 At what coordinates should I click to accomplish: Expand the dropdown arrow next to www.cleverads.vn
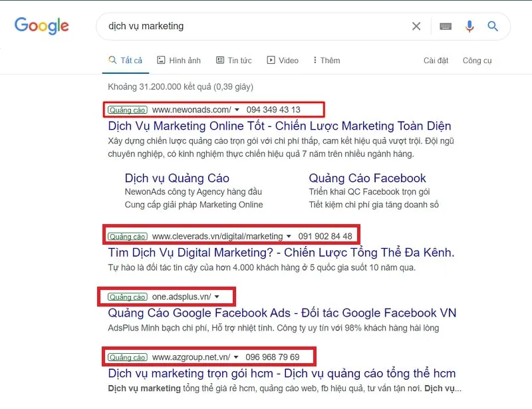289,236
